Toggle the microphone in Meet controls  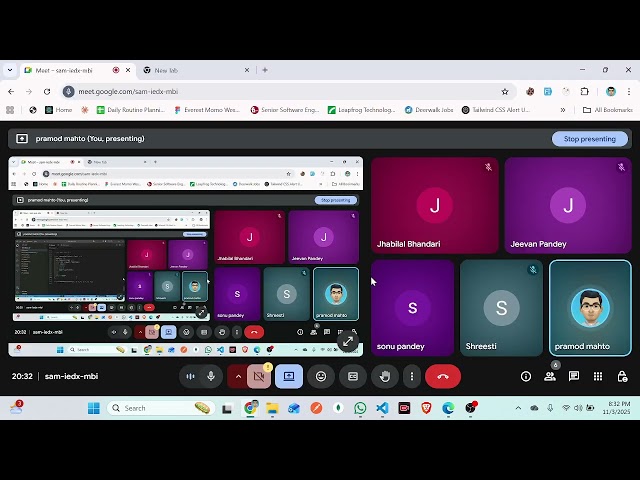pyautogui.click(x=211, y=376)
